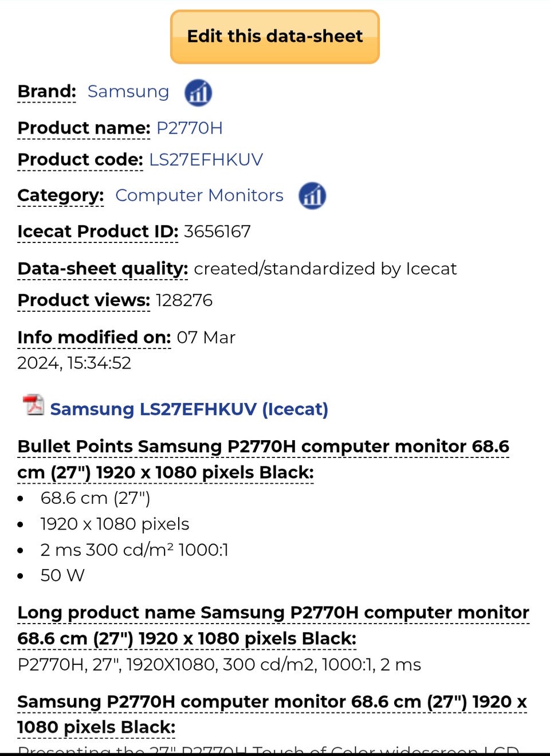The height and width of the screenshot is (756, 550).
Task: Open category statistics chart icon beside Computer Monitors
Action: tap(312, 196)
